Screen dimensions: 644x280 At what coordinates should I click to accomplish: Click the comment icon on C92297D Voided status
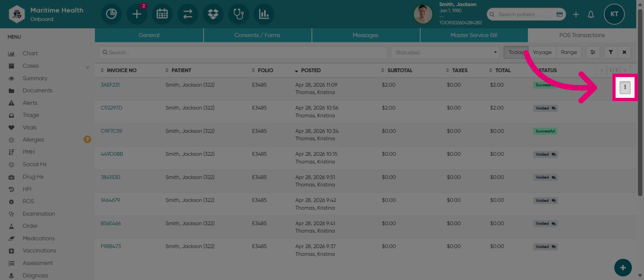[x=553, y=108]
